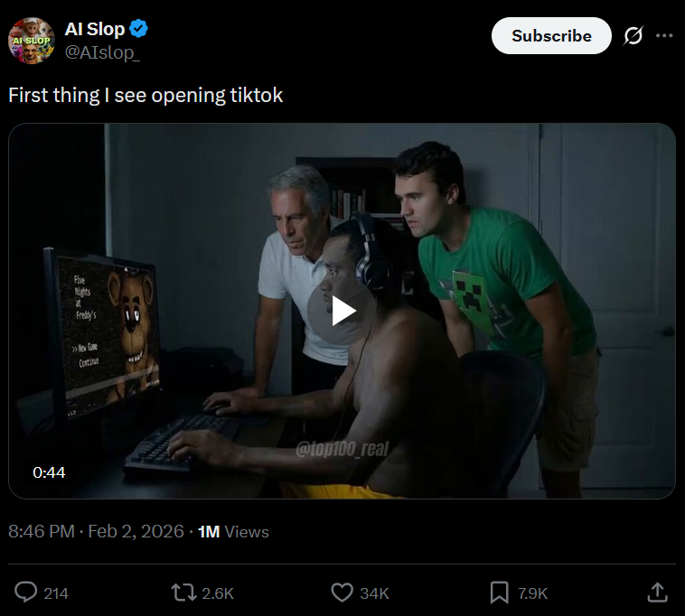Open the three-dot more options menu

point(664,36)
